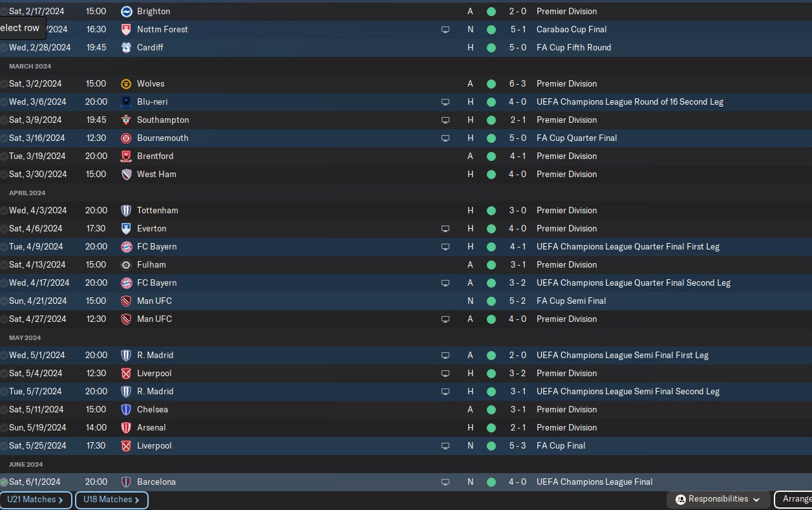The height and width of the screenshot is (510, 812).
Task: Click TV icon on the Barcelona final row
Action: 445,482
